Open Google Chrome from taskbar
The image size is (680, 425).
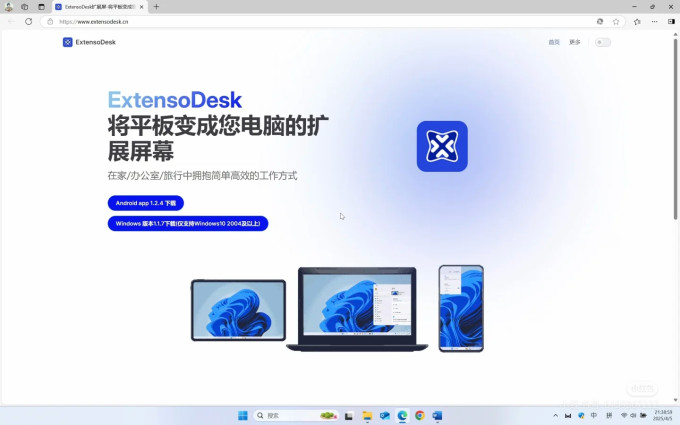tap(419, 415)
